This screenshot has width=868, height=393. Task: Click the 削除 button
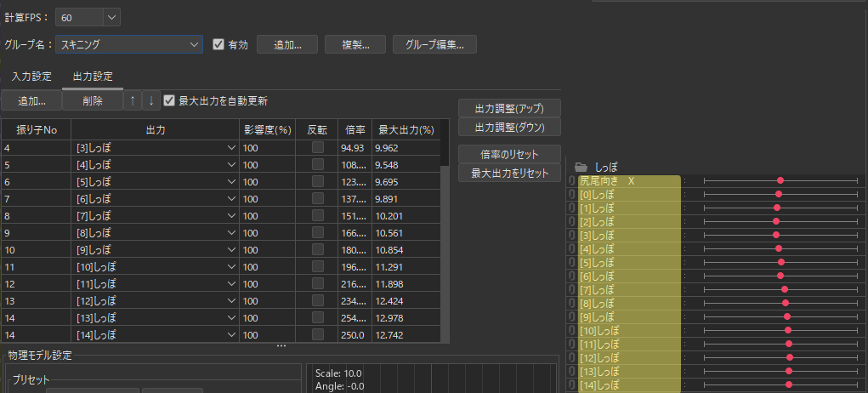pos(93,101)
